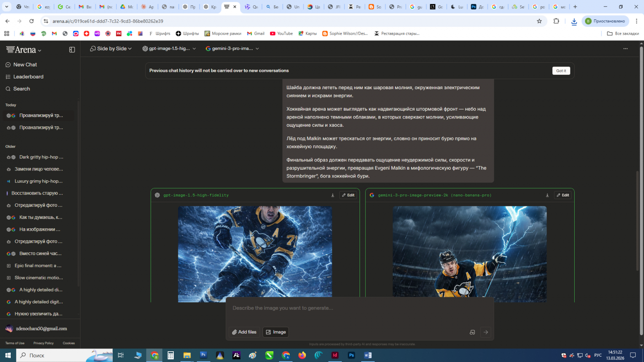Expand the gemini-3-pro-image model selector
Image resolution: width=644 pixels, height=362 pixels.
tap(232, 48)
